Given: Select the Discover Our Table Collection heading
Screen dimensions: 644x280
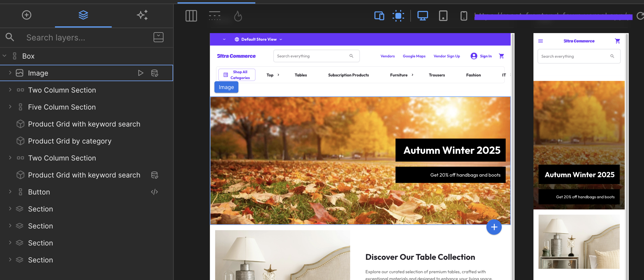Looking at the screenshot, I should 420,257.
